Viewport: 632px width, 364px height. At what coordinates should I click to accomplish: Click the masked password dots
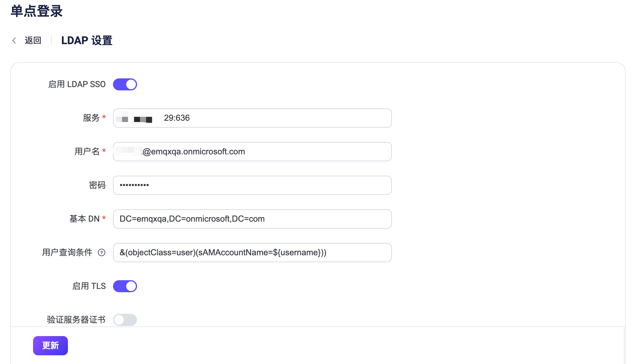(134, 185)
